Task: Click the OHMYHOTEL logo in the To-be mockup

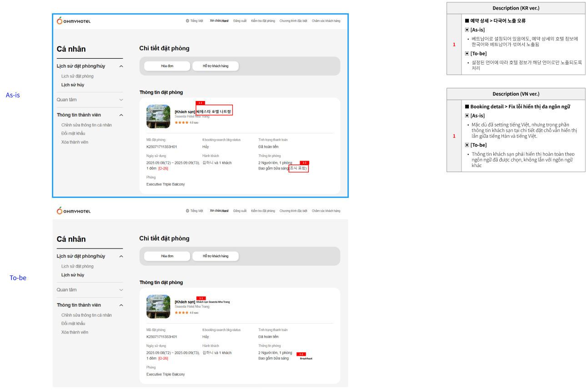Action: point(74,211)
